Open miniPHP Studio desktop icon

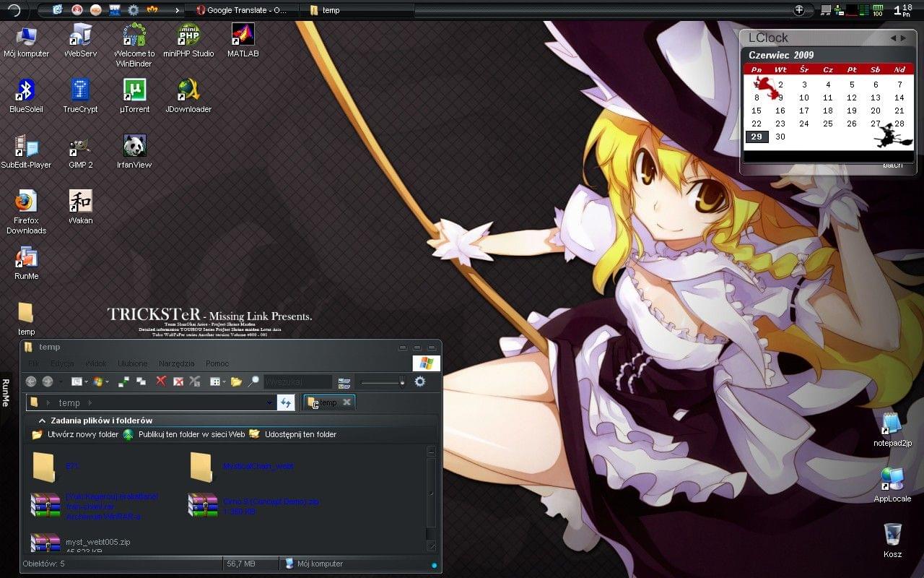click(188, 40)
